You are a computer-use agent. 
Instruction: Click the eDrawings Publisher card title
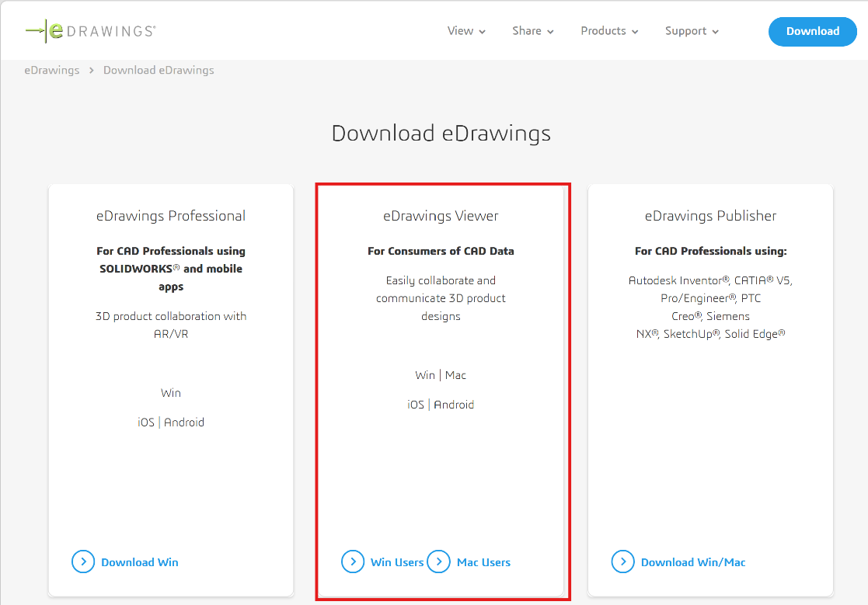point(711,216)
